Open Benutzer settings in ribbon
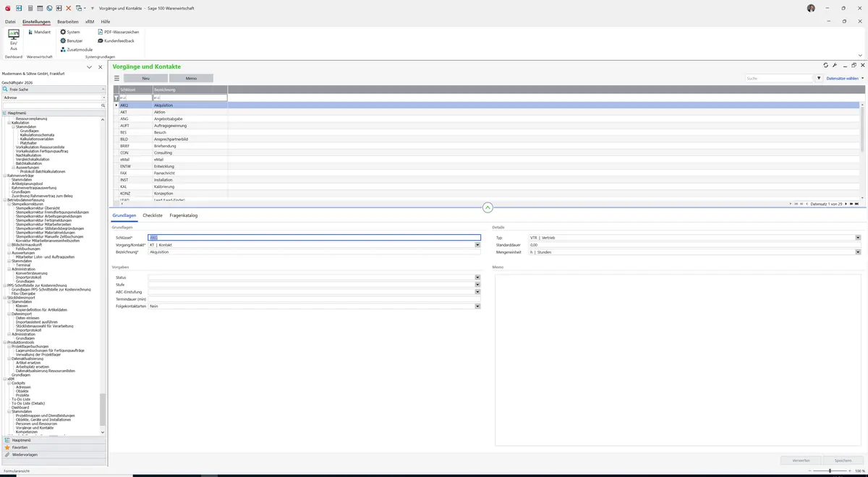 [72, 41]
